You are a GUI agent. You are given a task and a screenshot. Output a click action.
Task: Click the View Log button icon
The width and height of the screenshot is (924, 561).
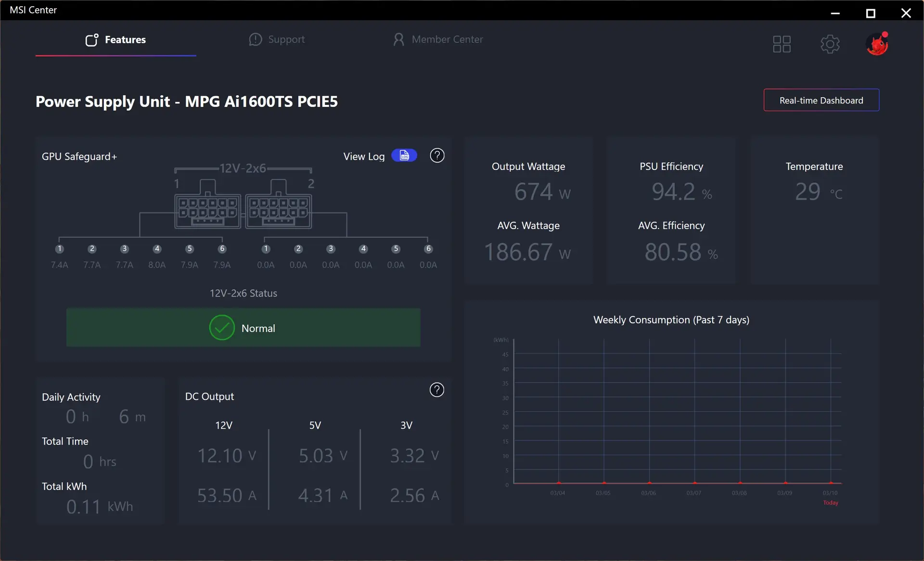pos(404,155)
